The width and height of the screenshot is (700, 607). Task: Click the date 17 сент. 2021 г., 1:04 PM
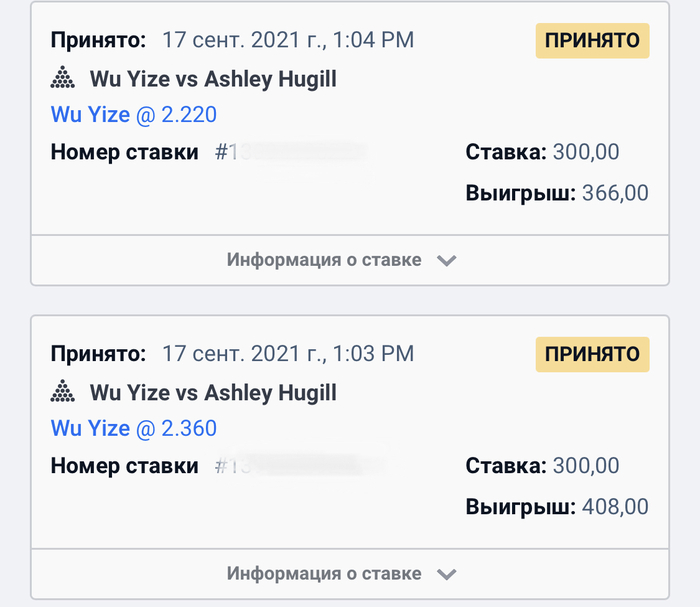coord(288,41)
